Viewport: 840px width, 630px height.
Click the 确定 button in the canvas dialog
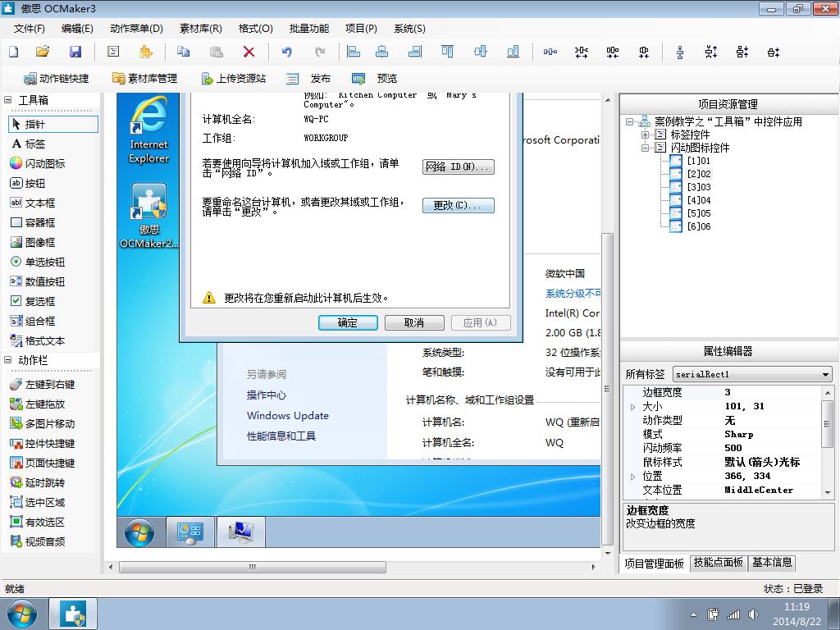point(348,322)
